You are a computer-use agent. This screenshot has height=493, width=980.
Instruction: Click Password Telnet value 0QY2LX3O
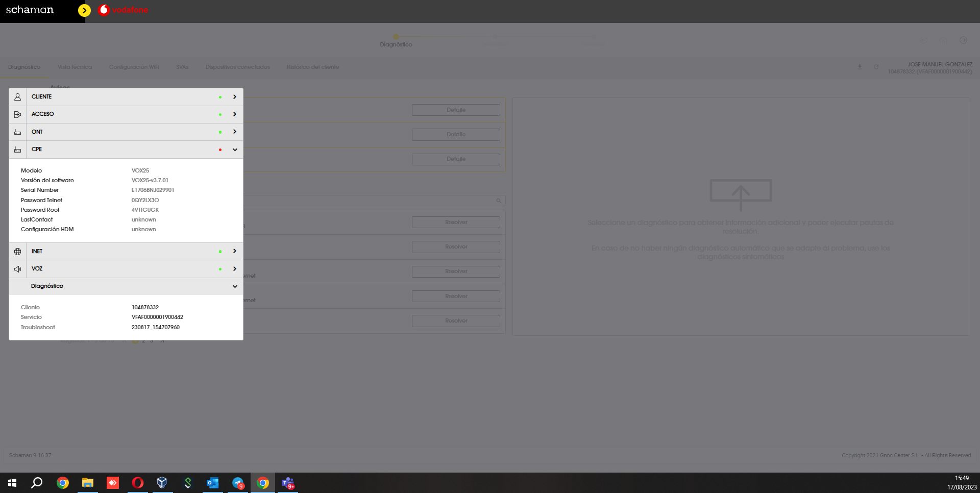(145, 200)
